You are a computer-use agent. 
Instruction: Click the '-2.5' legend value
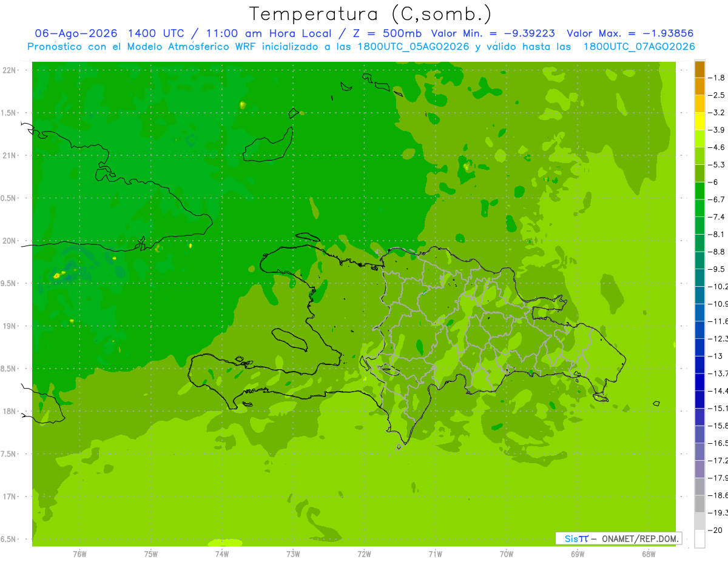[717, 95]
